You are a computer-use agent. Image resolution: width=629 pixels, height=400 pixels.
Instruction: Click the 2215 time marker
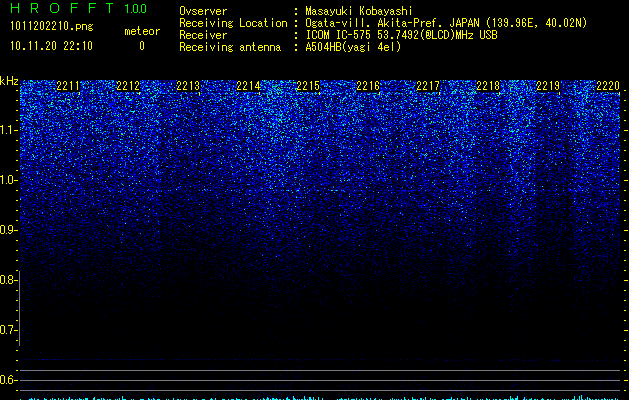[x=308, y=86]
